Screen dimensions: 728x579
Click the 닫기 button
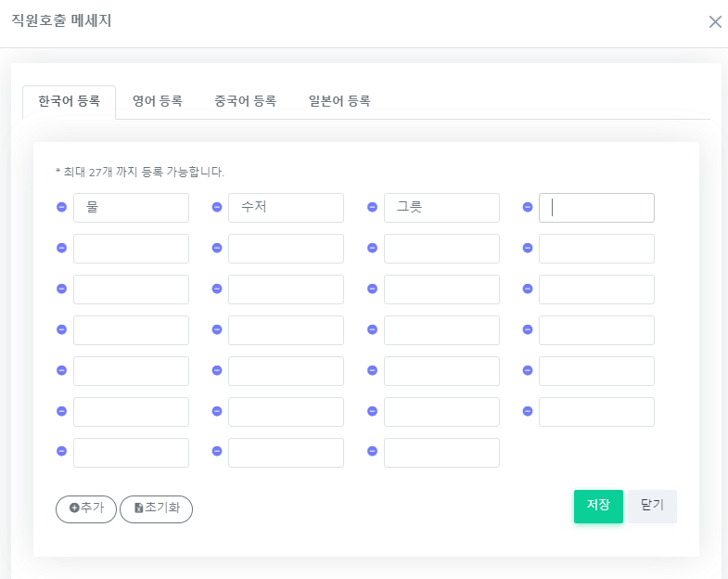(652, 506)
